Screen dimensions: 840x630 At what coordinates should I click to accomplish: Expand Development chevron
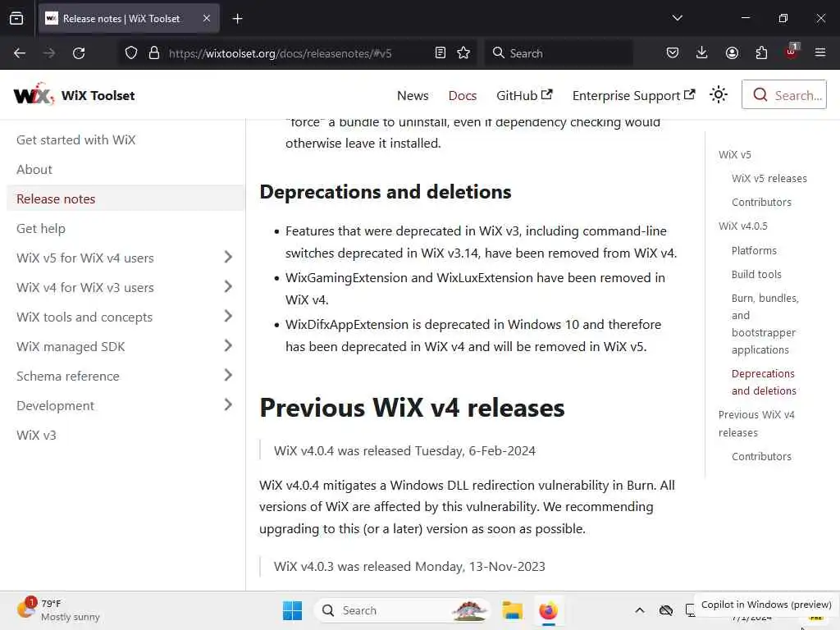pyautogui.click(x=228, y=404)
